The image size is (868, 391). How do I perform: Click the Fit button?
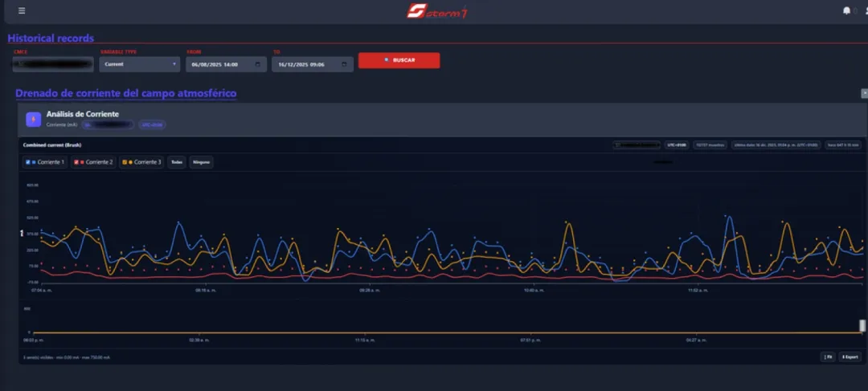[x=828, y=356]
